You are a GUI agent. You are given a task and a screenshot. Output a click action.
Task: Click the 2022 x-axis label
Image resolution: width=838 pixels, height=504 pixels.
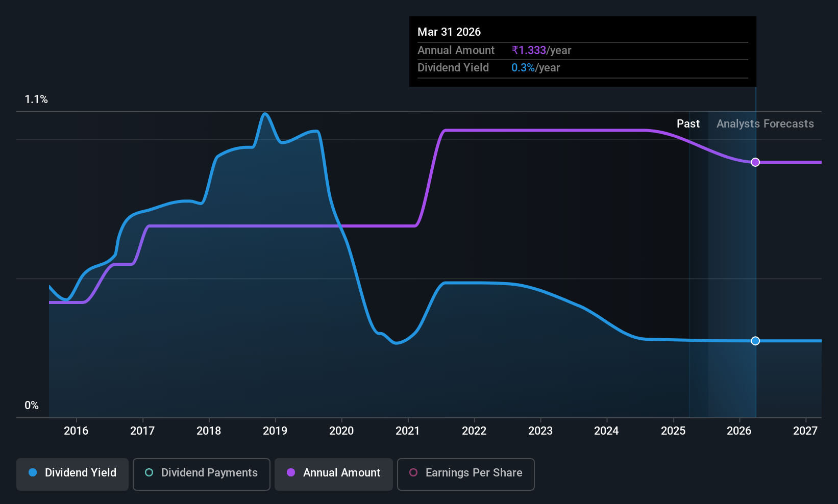pos(474,431)
